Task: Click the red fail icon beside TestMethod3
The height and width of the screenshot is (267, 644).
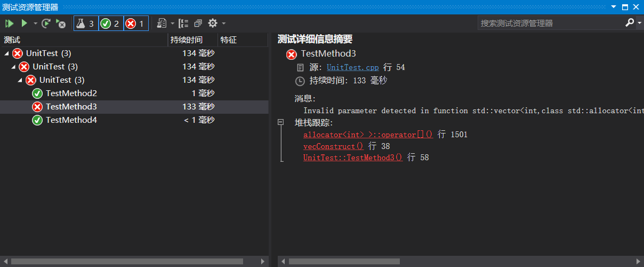Action: tap(37, 107)
